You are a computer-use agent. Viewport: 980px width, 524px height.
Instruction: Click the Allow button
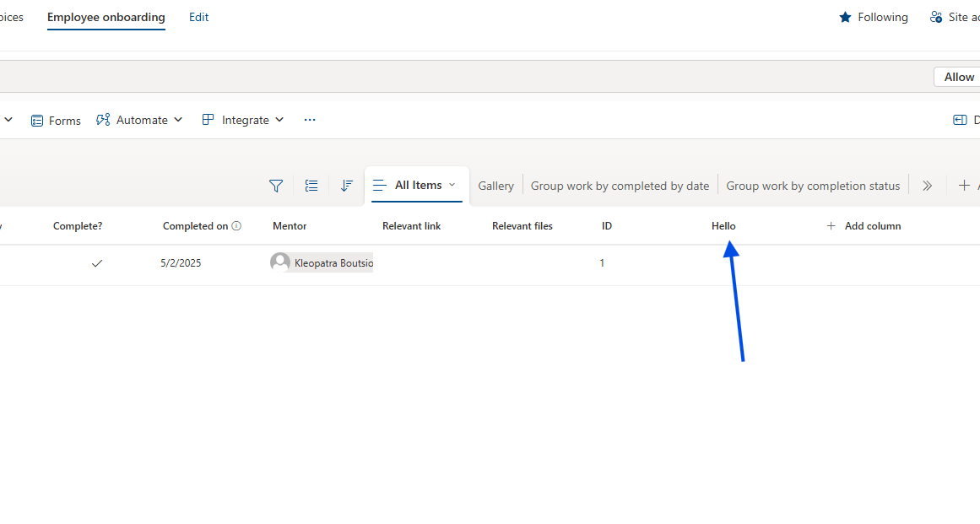[958, 77]
